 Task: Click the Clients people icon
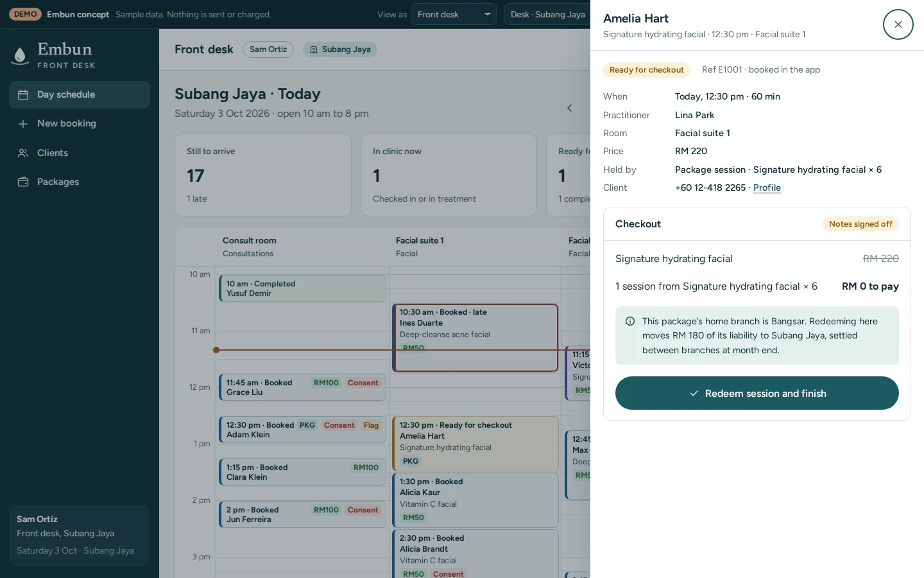tap(23, 153)
